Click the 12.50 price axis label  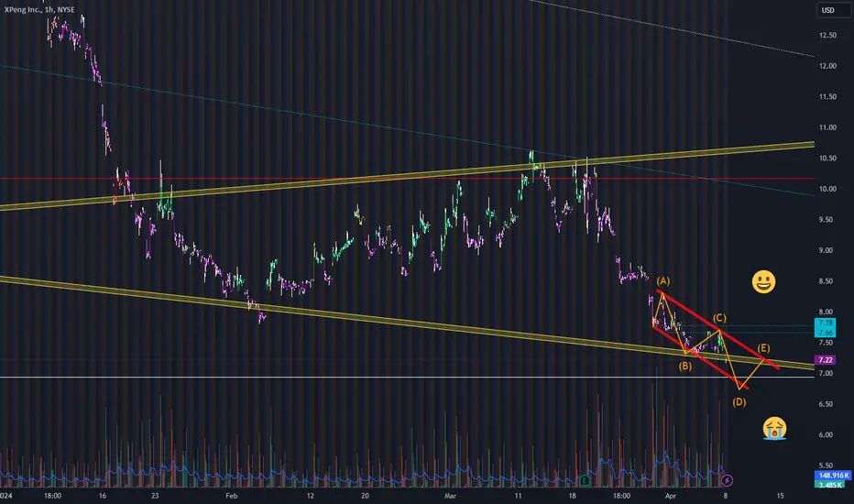coord(827,36)
